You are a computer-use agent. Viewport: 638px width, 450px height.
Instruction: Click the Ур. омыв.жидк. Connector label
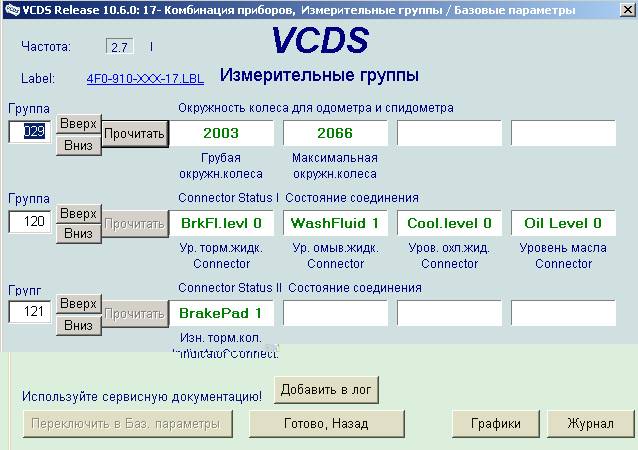tap(335, 256)
